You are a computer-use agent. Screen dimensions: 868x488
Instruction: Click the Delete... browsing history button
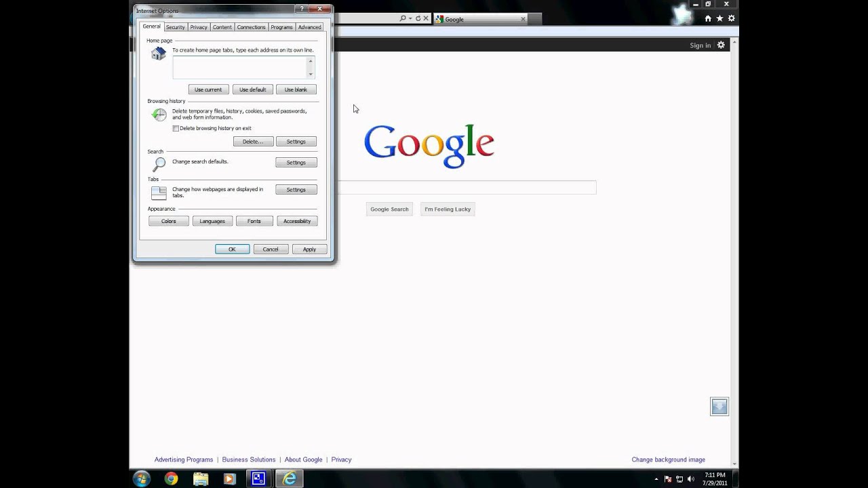tap(253, 142)
